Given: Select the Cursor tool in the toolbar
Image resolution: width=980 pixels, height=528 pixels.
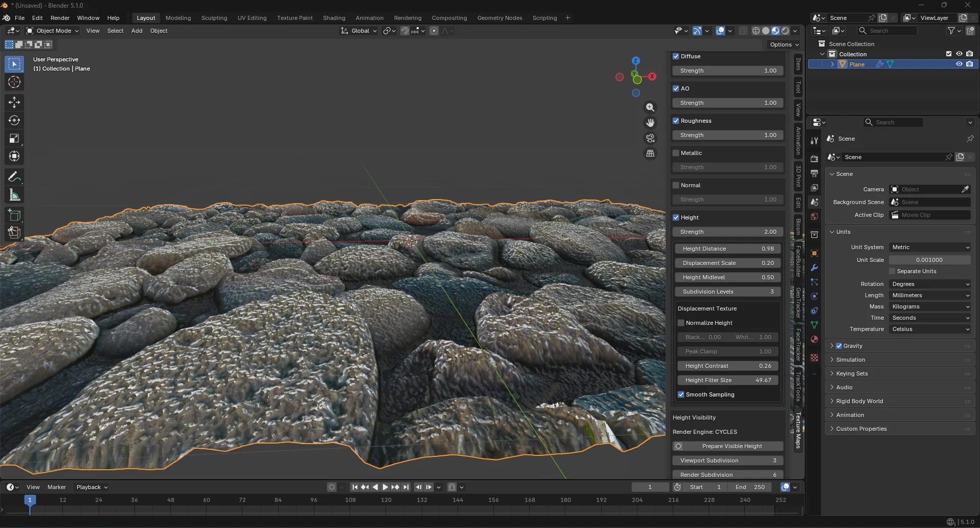Looking at the screenshot, I should click(x=14, y=82).
